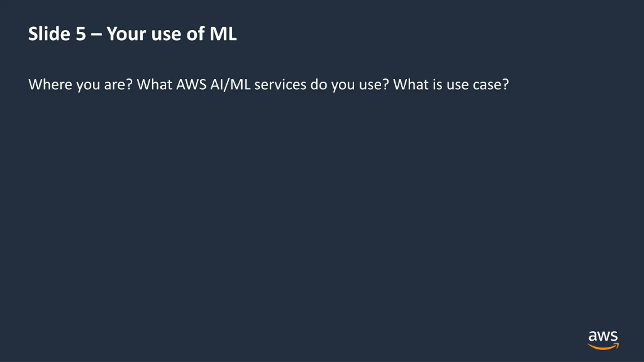Click the AWS logo in the corner
The image size is (644, 362).
pos(603,341)
